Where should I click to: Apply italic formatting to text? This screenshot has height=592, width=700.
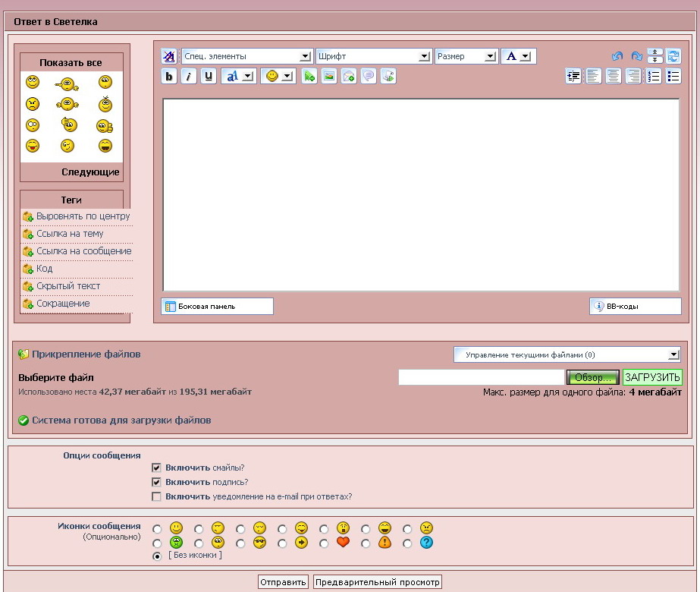click(x=189, y=76)
